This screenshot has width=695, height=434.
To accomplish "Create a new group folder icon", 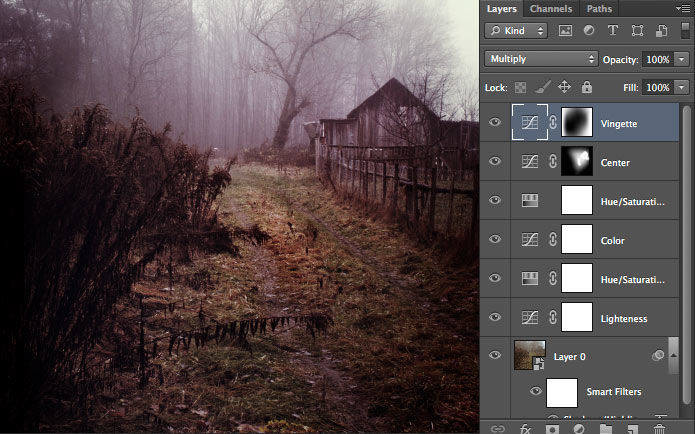I will point(606,429).
